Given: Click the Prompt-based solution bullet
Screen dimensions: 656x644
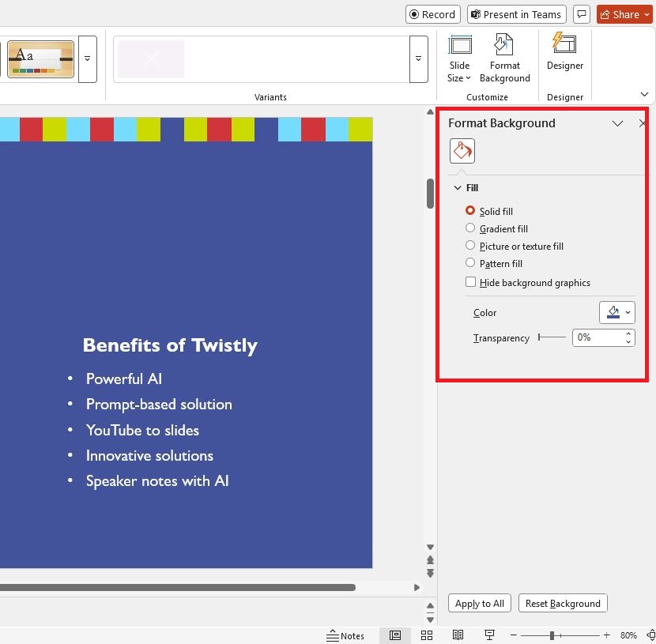Looking at the screenshot, I should click(x=159, y=405).
